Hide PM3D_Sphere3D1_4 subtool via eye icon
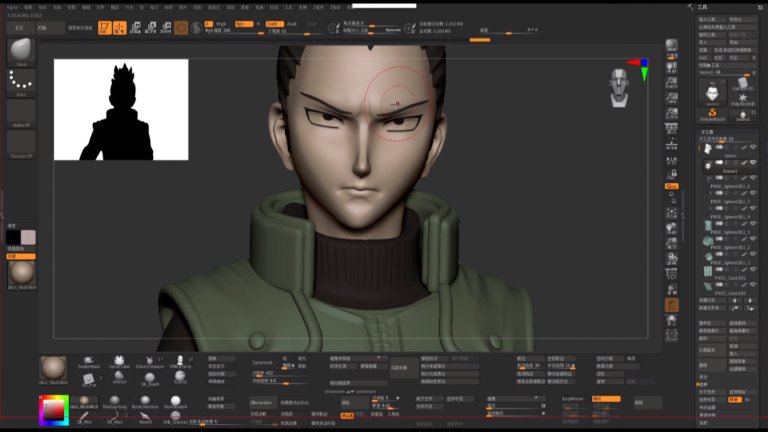The height and width of the screenshot is (432, 768). coord(753,208)
